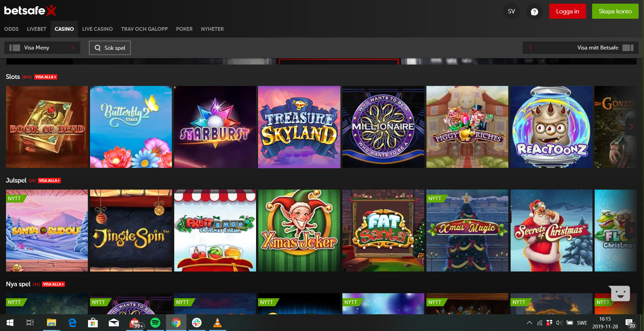Click the Skapa konto button

615,11
